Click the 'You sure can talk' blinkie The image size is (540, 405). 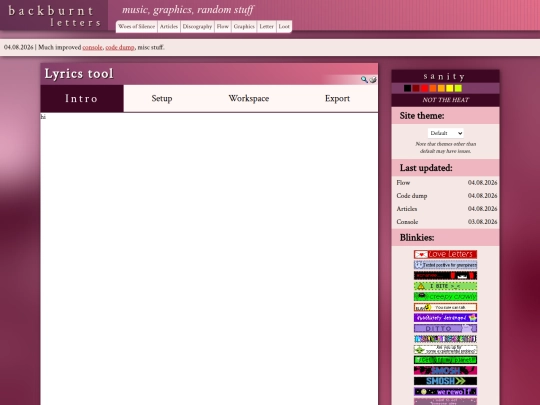coord(445,307)
